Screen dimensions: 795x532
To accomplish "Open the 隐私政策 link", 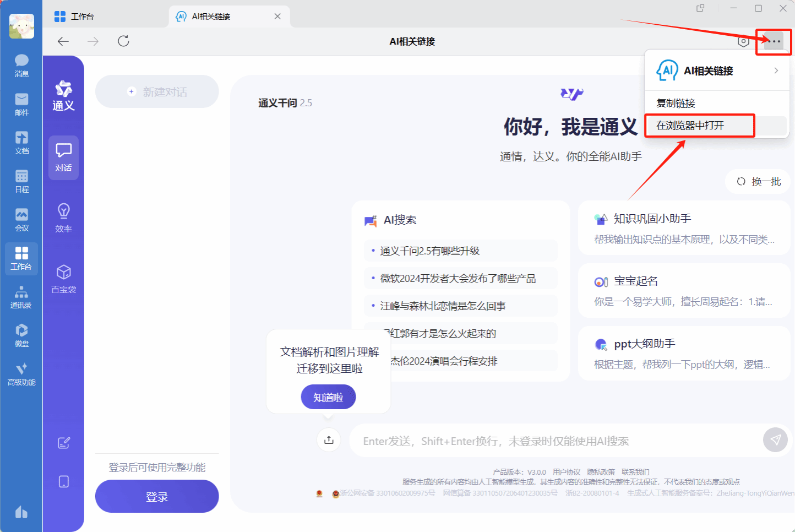I will [x=601, y=472].
